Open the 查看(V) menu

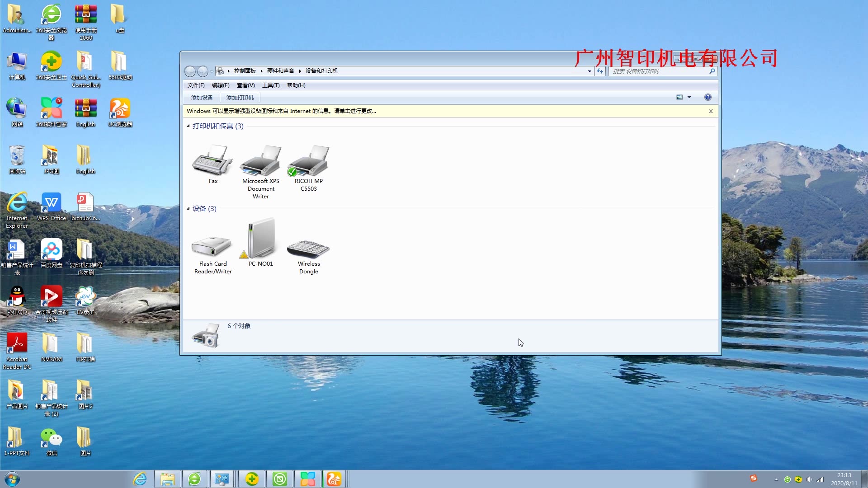(245, 85)
